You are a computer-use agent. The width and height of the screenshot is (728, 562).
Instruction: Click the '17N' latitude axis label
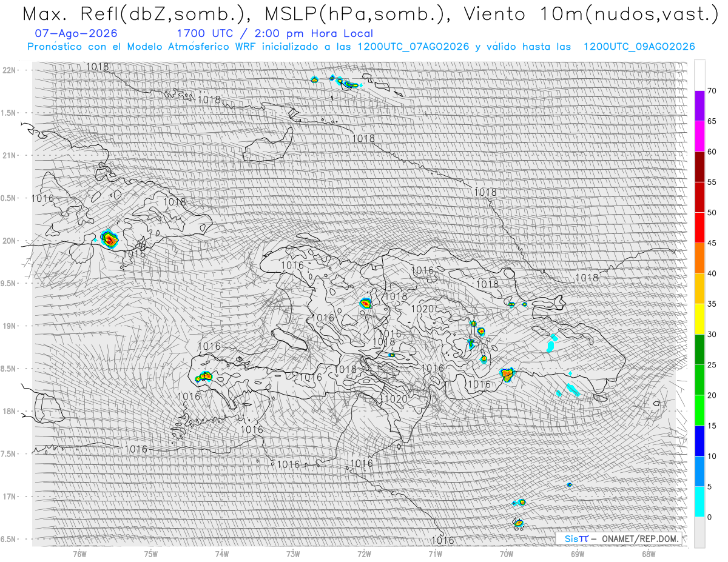pos(10,497)
